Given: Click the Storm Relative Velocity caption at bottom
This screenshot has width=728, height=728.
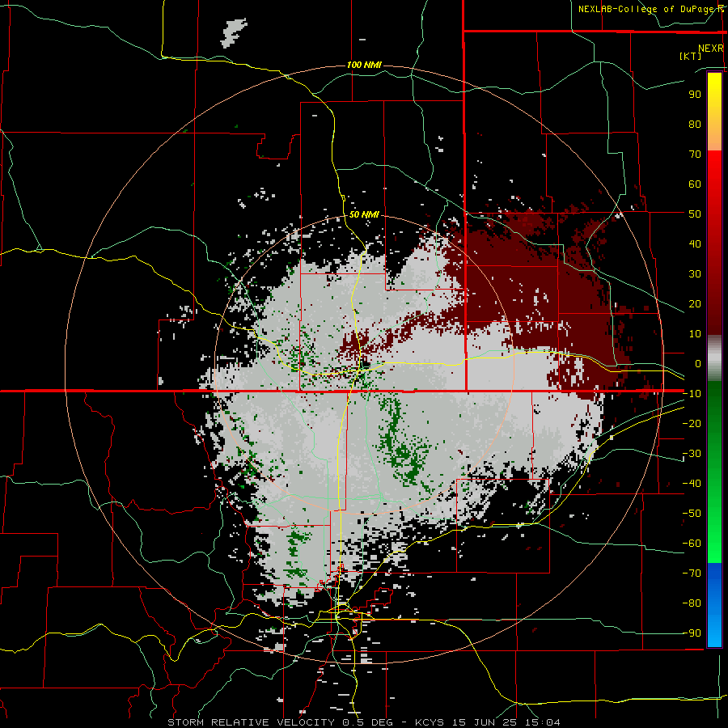Looking at the screenshot, I should pyautogui.click(x=363, y=722).
